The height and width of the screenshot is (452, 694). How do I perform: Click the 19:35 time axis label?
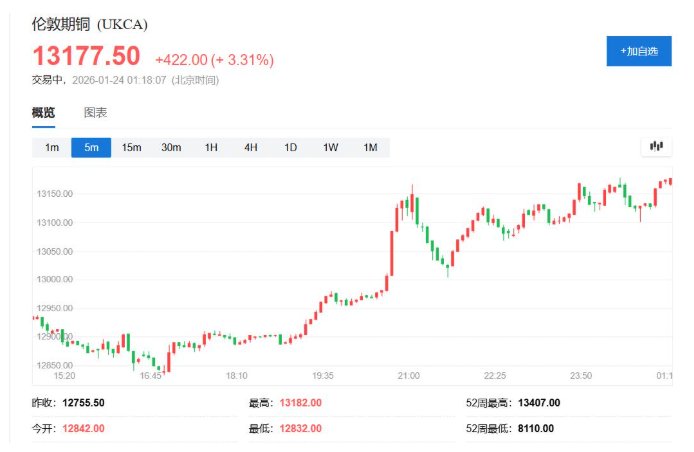[322, 376]
